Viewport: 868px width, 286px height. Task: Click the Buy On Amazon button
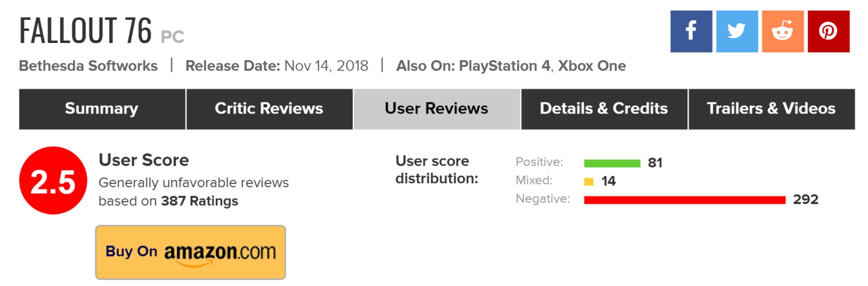[190, 252]
